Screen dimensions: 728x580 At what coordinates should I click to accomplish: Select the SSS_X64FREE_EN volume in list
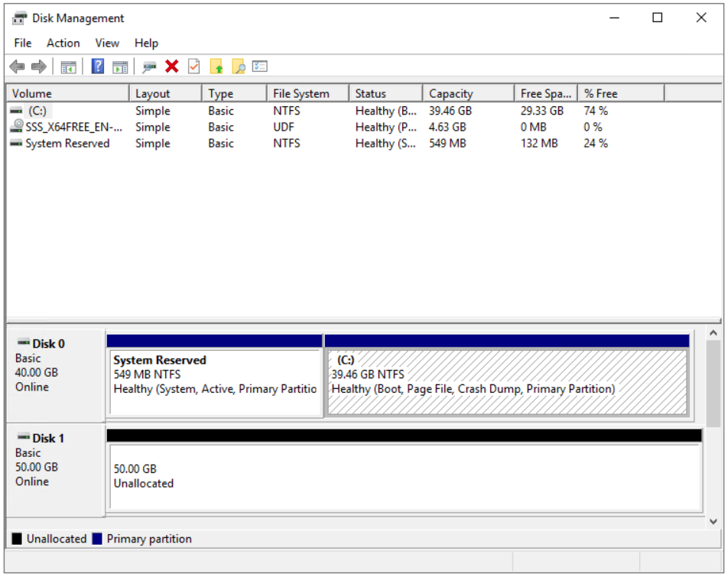click(73, 128)
